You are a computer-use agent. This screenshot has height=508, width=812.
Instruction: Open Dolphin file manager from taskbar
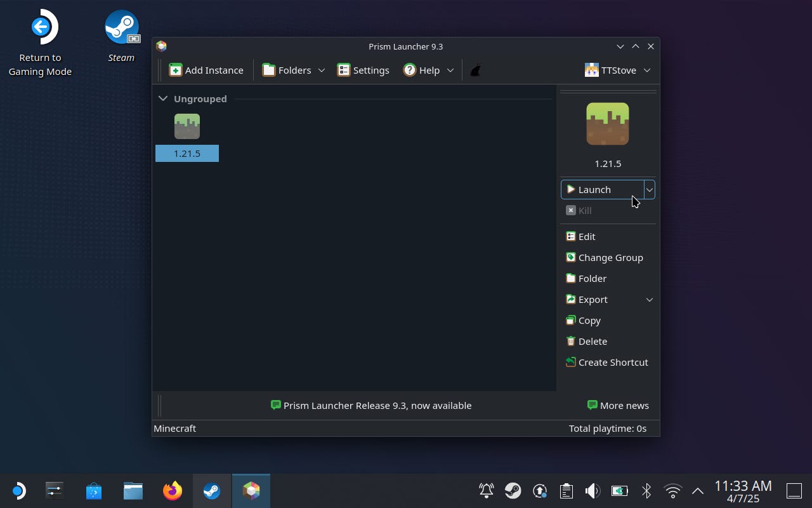pyautogui.click(x=133, y=491)
